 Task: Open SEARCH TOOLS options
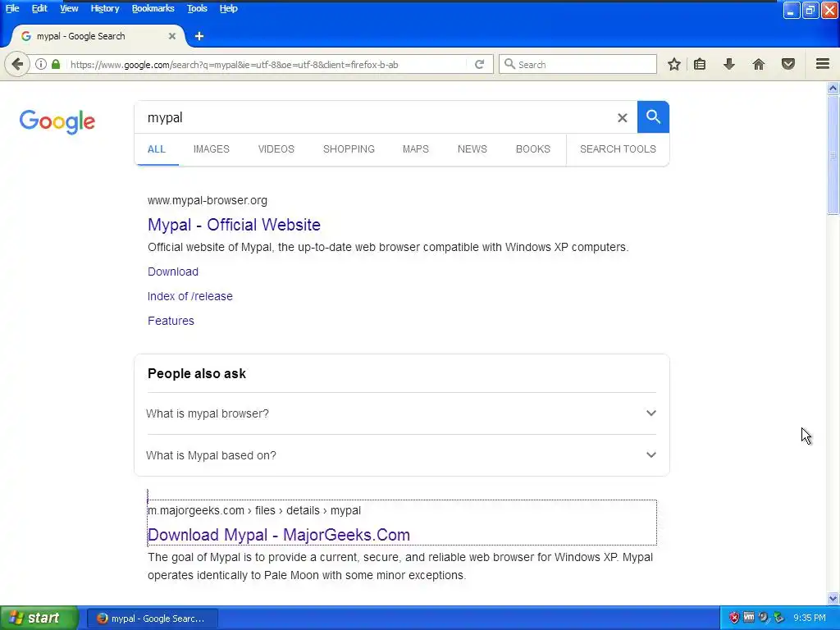pos(618,149)
